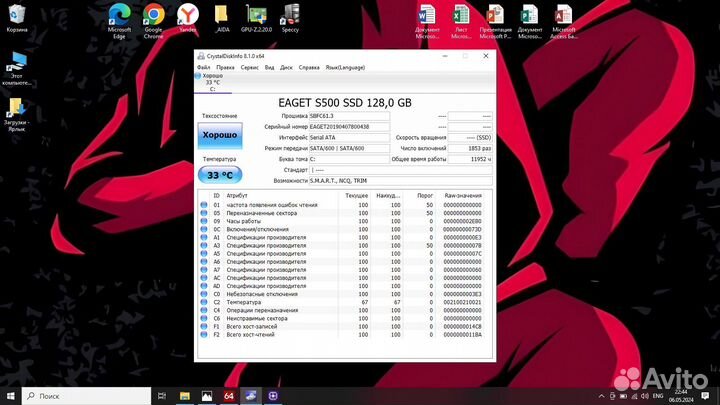Screen dimensions: 720x405
Task: Open the Загрузки shortcut on desktop
Action: (17, 115)
